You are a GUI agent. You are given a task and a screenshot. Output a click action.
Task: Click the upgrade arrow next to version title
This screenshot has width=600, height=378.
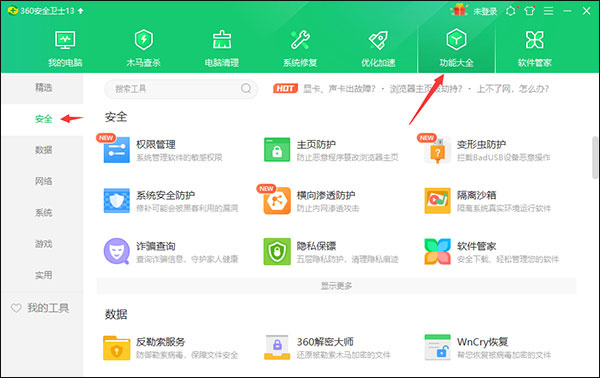(80, 11)
